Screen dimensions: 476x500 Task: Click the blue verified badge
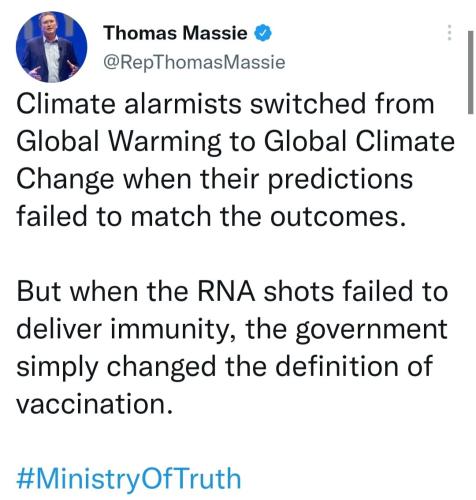tap(263, 33)
